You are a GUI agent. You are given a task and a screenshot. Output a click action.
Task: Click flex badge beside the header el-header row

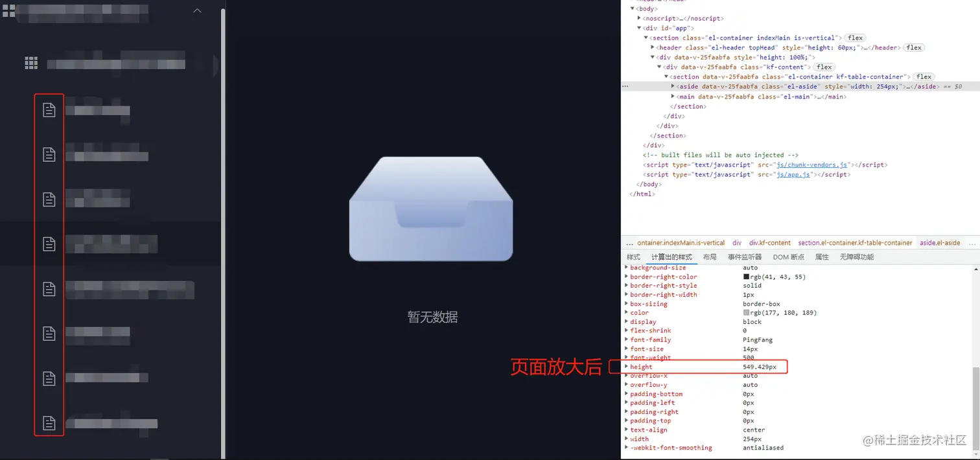click(914, 47)
